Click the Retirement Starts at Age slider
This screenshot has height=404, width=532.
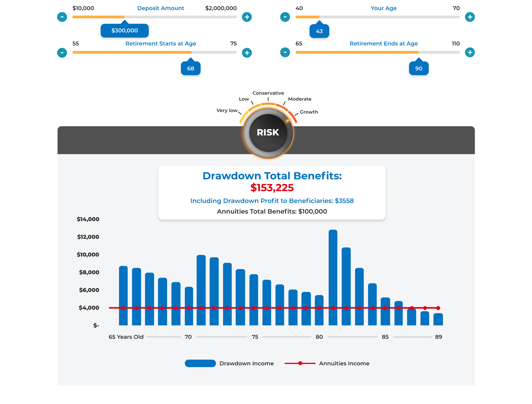155,52
